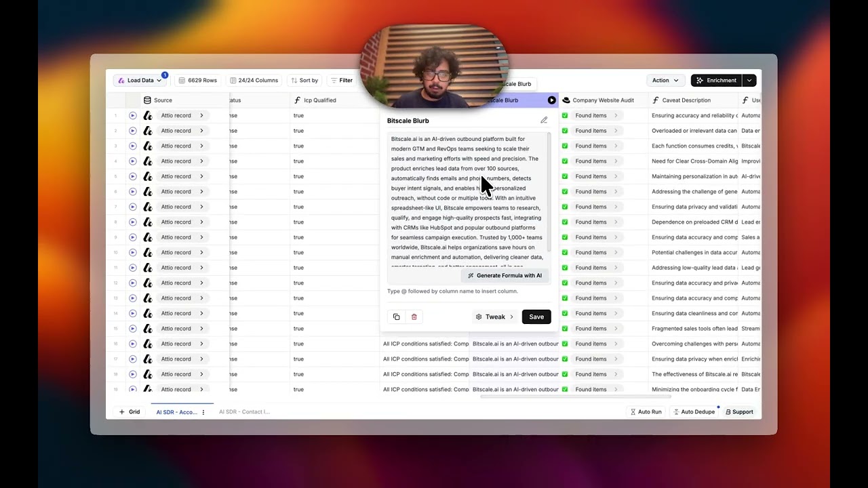Toggle the green checkbox on the Each function consumes credits row

tap(565, 146)
